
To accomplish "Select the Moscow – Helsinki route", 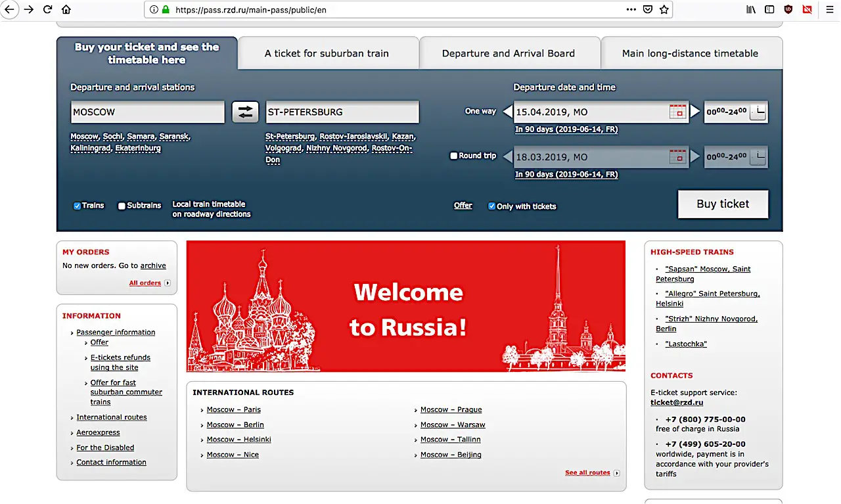I will (x=239, y=440).
